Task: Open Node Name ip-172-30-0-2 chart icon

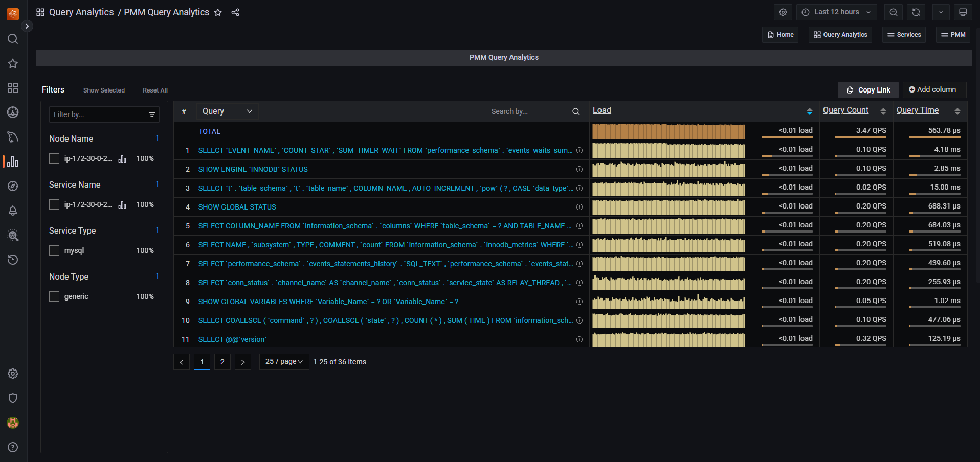Action: [x=122, y=159]
